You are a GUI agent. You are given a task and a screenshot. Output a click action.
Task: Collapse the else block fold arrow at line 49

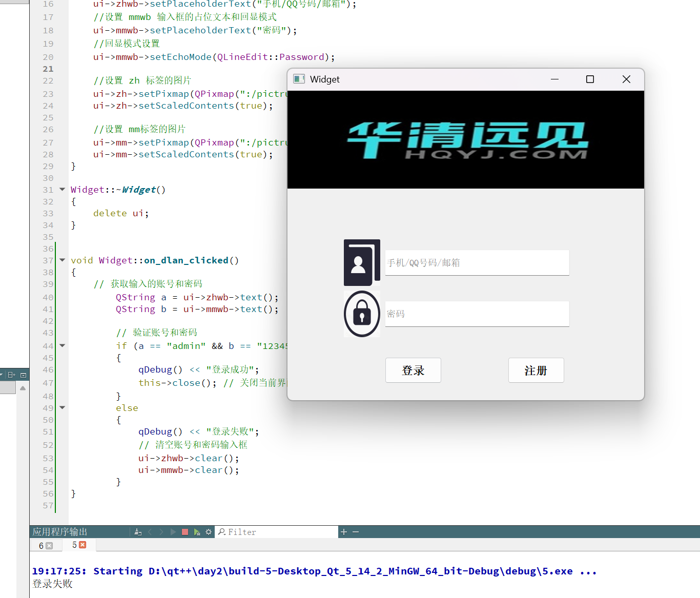coord(63,407)
